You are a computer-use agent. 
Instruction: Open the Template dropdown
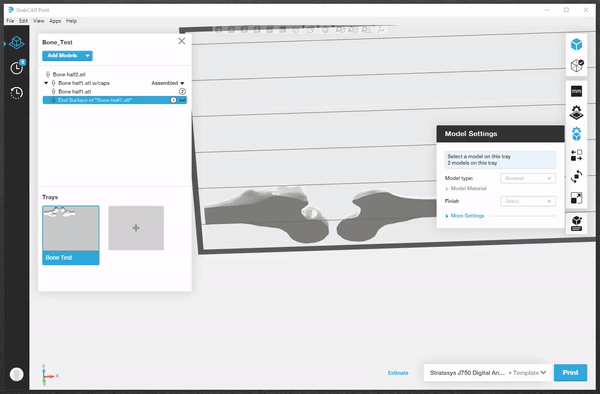[530, 373]
